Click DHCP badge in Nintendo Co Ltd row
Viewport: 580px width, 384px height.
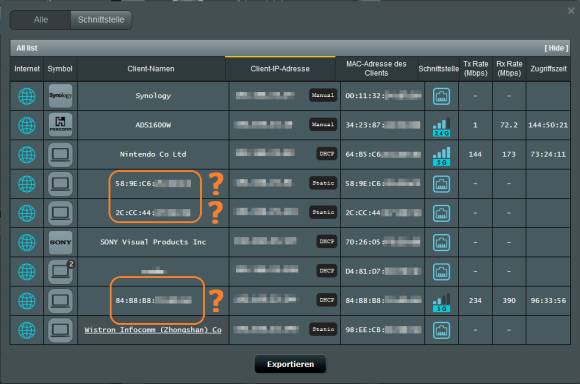[x=327, y=154]
